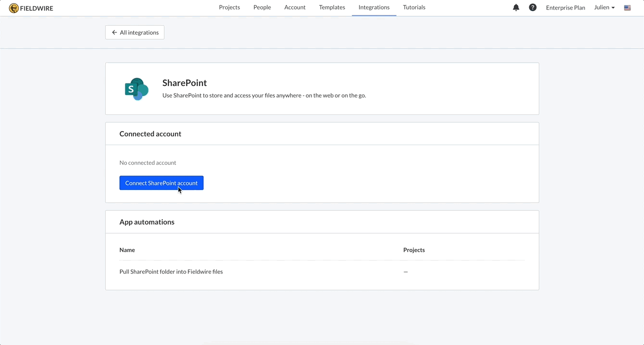Click the SharePoint app icon
This screenshot has width=644, height=345.
coord(136,88)
